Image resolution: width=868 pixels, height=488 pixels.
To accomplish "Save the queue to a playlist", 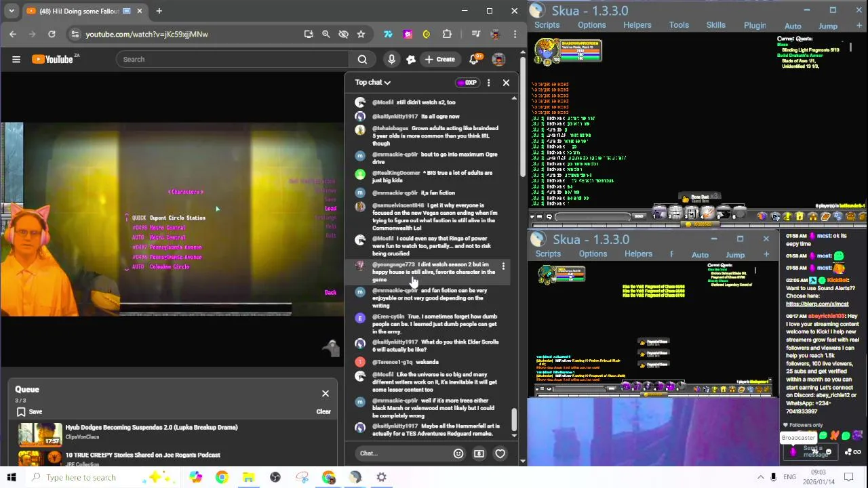I will pyautogui.click(x=29, y=411).
